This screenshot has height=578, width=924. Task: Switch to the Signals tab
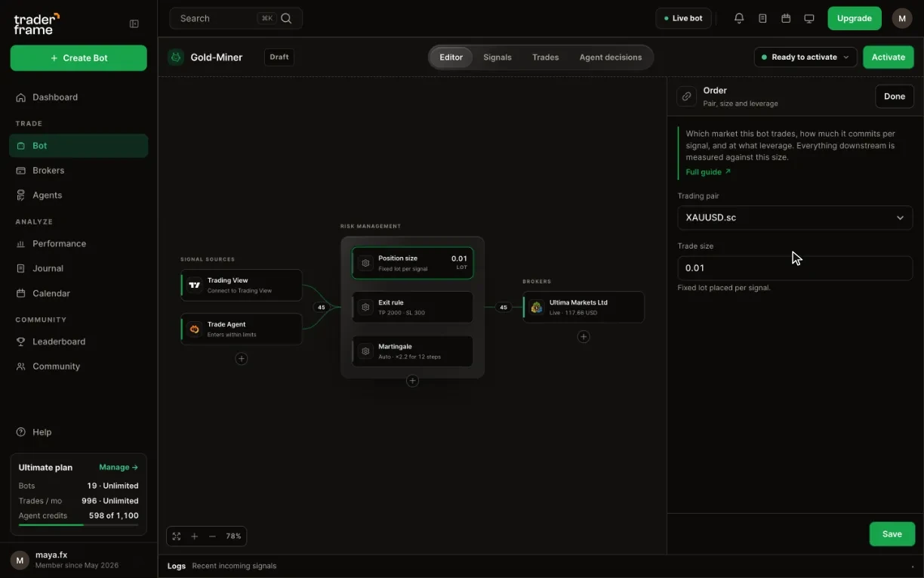click(497, 57)
